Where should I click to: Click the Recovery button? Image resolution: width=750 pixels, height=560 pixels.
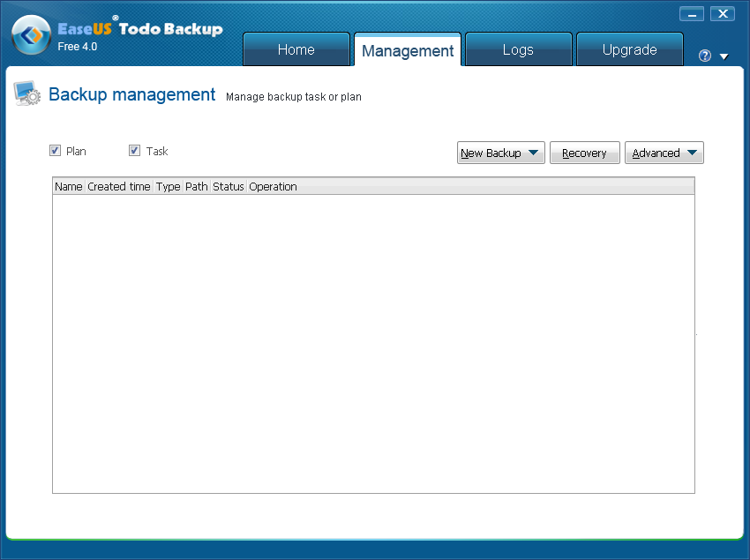[x=584, y=153]
